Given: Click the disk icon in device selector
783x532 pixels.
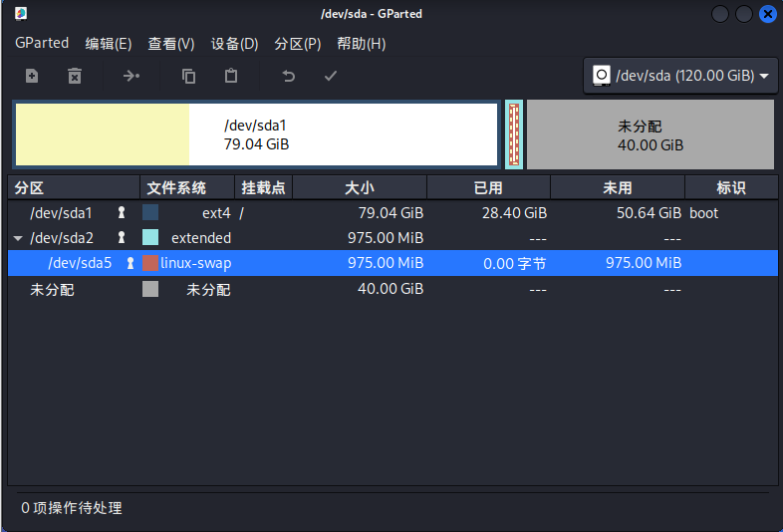Looking at the screenshot, I should (x=602, y=76).
